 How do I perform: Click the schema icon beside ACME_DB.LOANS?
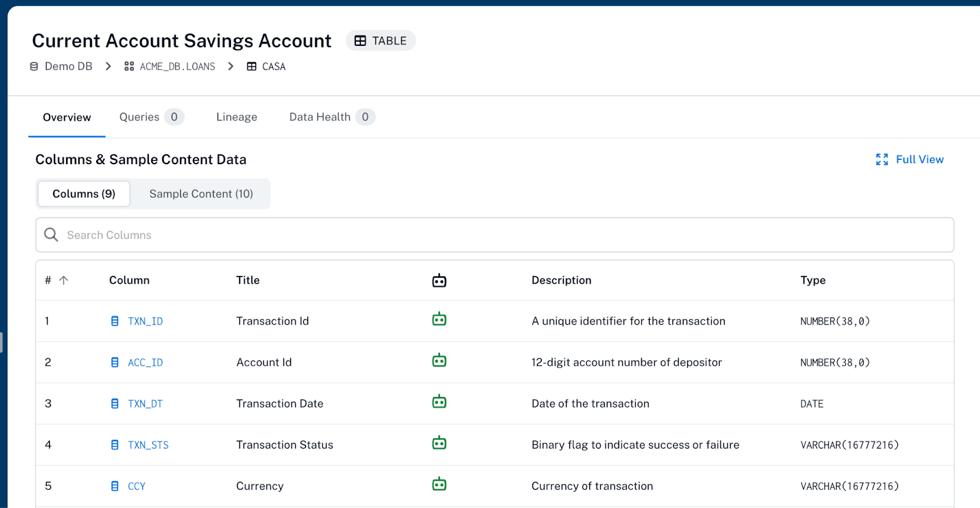click(x=129, y=66)
